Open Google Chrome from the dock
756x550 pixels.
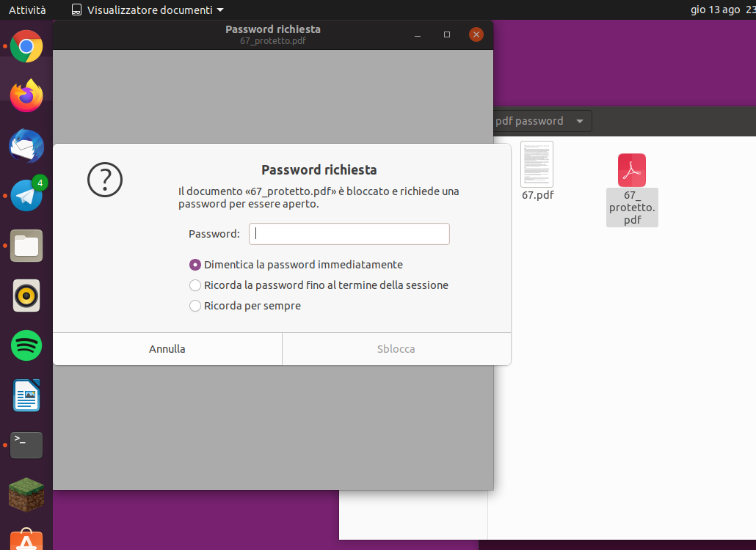click(26, 46)
